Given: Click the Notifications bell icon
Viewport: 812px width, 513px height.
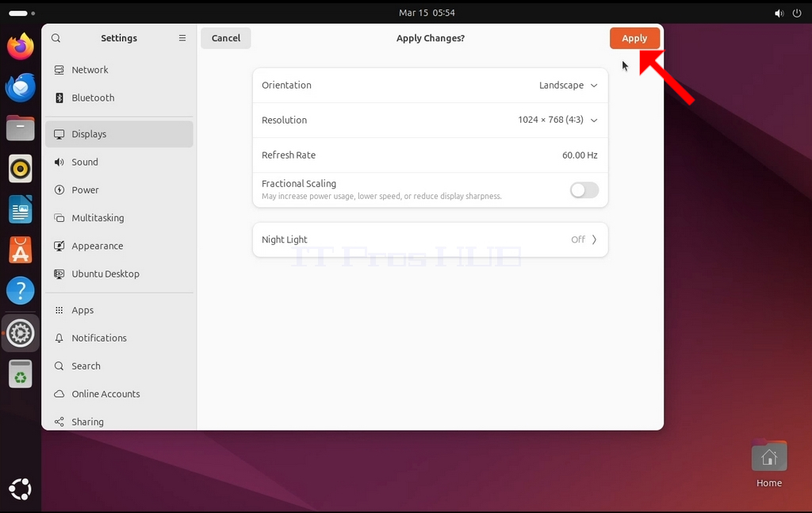Looking at the screenshot, I should (x=59, y=338).
